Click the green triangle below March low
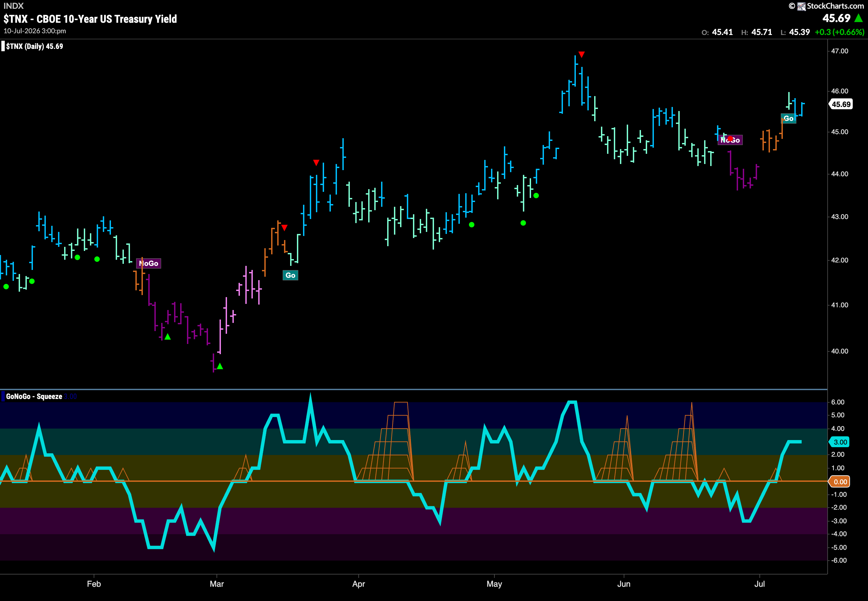The width and height of the screenshot is (868, 601). click(x=220, y=366)
